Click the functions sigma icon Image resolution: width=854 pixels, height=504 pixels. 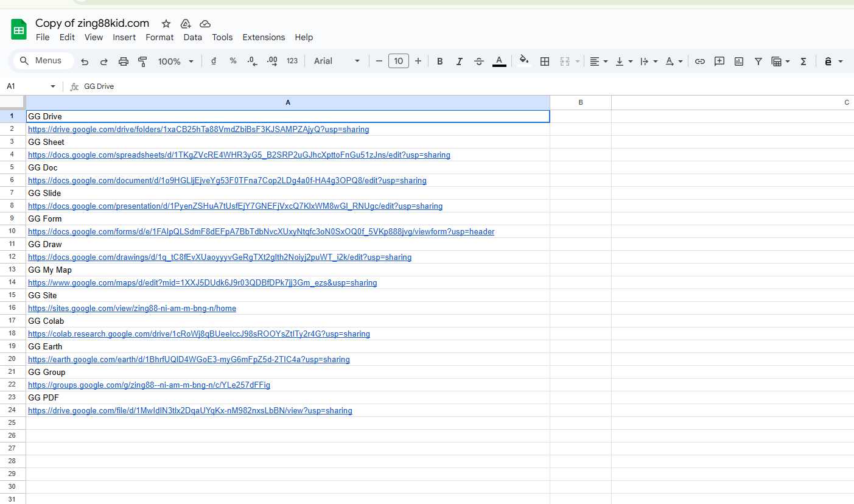point(803,61)
